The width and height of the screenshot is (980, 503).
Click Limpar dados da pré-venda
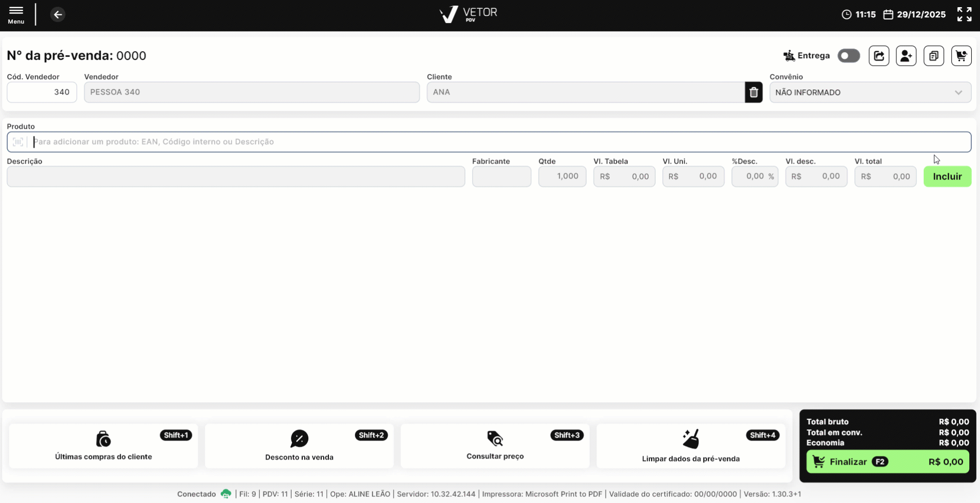point(691,446)
